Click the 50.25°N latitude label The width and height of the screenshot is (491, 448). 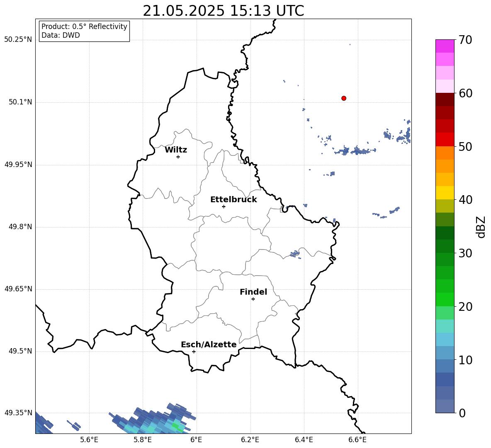point(18,40)
